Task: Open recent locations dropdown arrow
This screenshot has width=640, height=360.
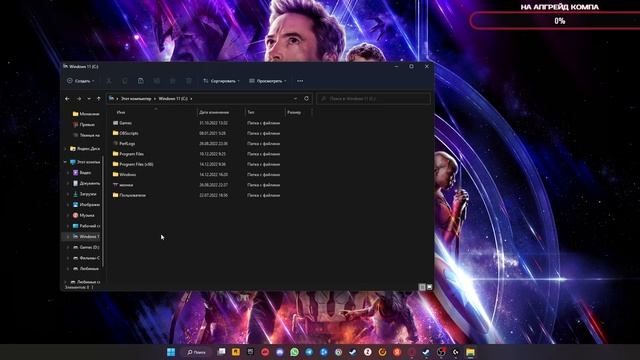Action: click(89, 99)
